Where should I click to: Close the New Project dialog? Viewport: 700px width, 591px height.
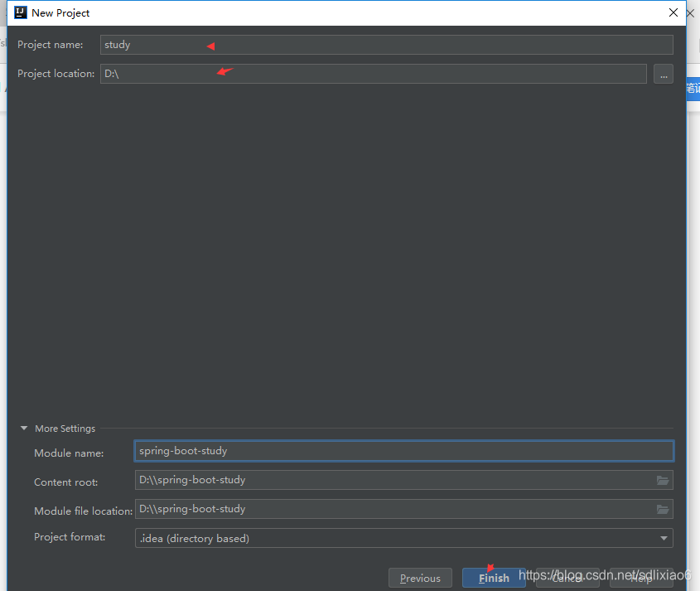673,12
